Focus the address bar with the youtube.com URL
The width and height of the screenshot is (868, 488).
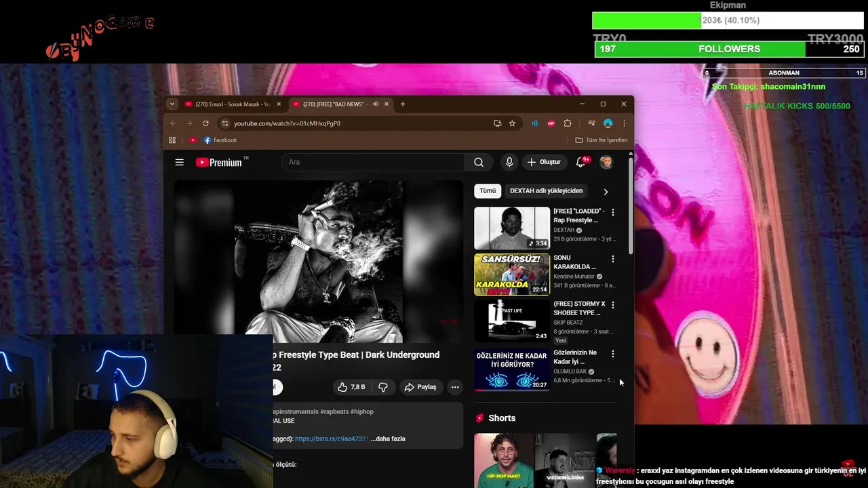359,123
